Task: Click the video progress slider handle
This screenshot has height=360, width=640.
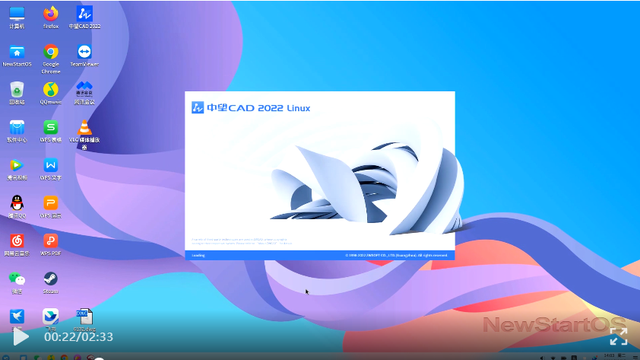Action: [99, 358]
